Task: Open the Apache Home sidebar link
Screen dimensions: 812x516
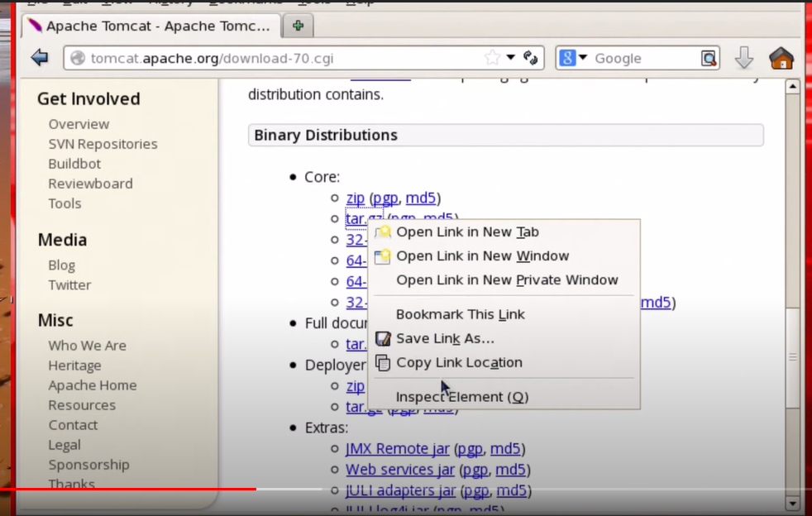Action: click(x=93, y=385)
